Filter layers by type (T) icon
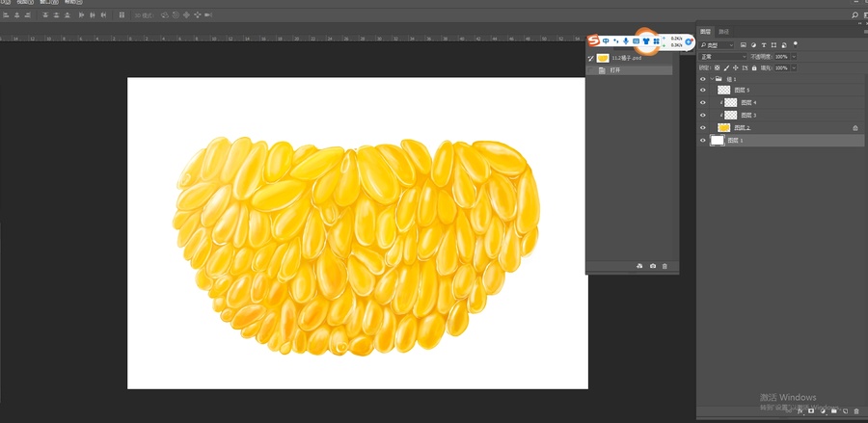 764,44
